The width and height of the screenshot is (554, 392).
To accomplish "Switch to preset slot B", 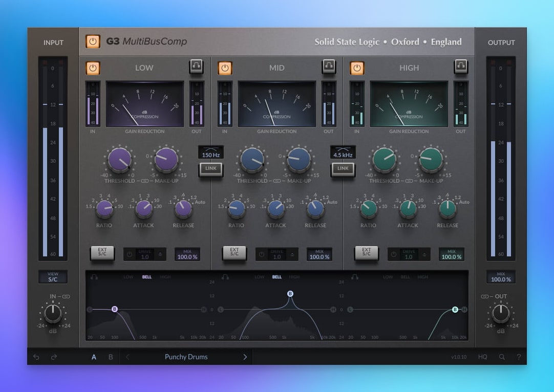I will tap(111, 357).
